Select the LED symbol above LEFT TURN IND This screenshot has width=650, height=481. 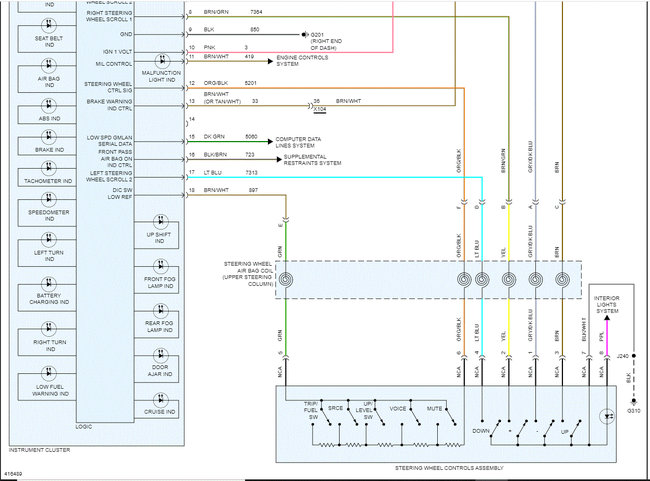(49, 239)
